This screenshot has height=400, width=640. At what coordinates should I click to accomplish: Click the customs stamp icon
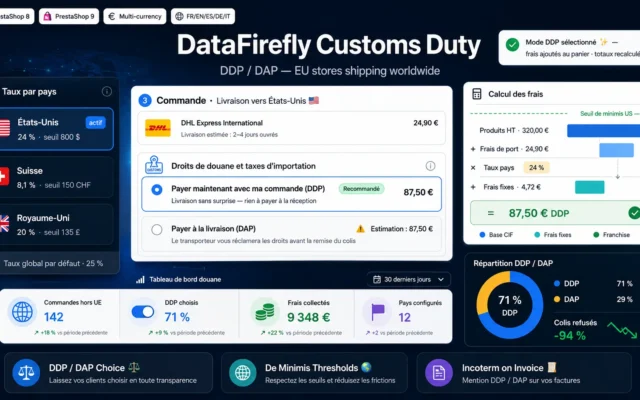[x=154, y=165]
